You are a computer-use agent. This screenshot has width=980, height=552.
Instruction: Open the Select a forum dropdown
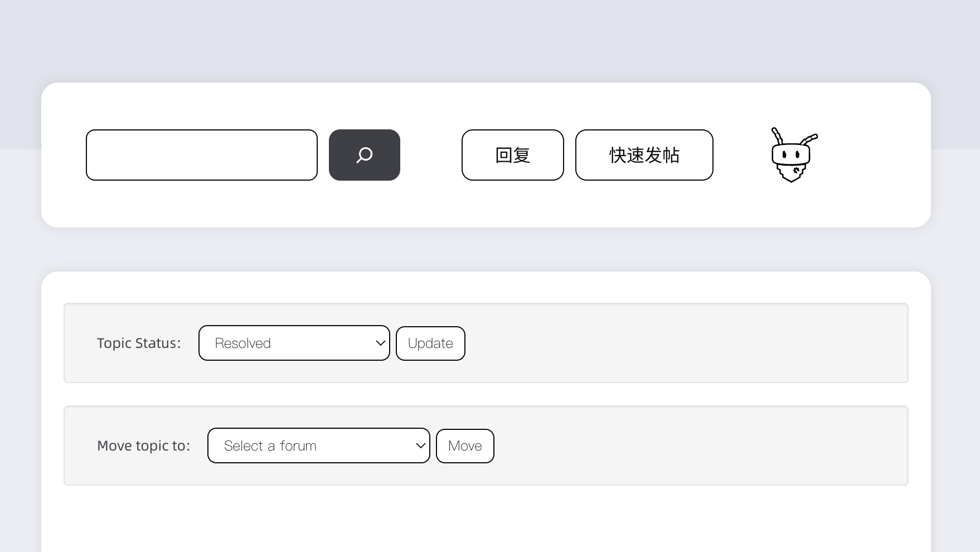click(x=319, y=446)
